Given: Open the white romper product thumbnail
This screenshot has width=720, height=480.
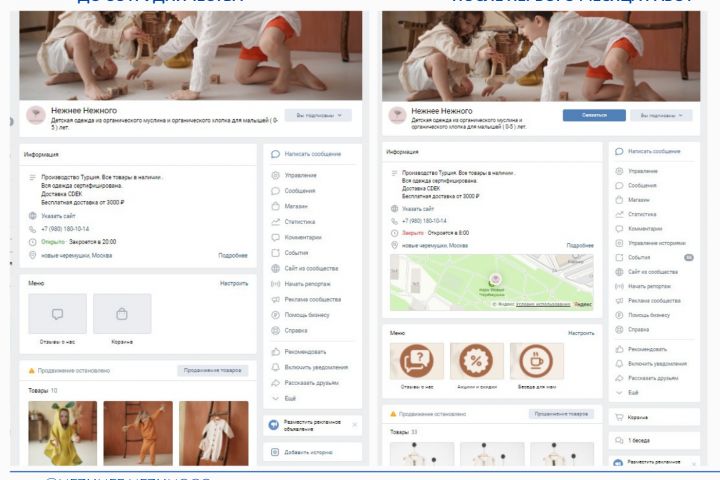Looking at the screenshot, I should point(214,433).
